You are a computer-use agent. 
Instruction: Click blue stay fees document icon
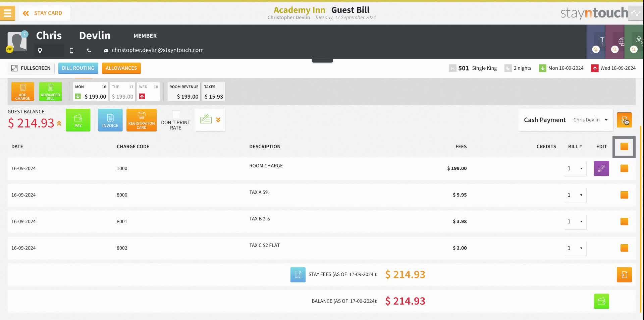298,275
